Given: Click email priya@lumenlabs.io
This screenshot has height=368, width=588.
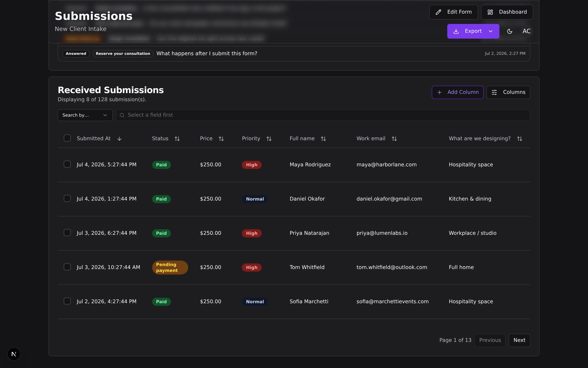Looking at the screenshot, I should 382,233.
